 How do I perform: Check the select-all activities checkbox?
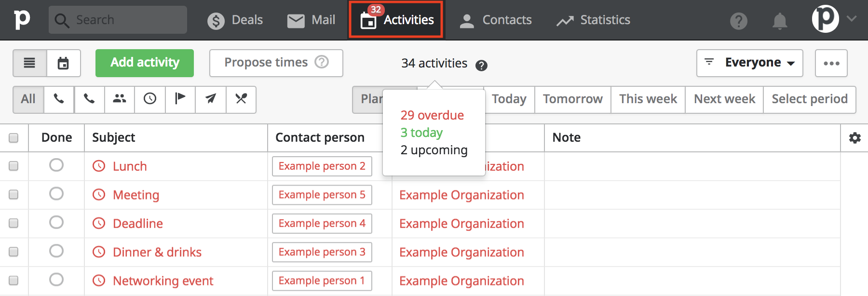click(14, 137)
